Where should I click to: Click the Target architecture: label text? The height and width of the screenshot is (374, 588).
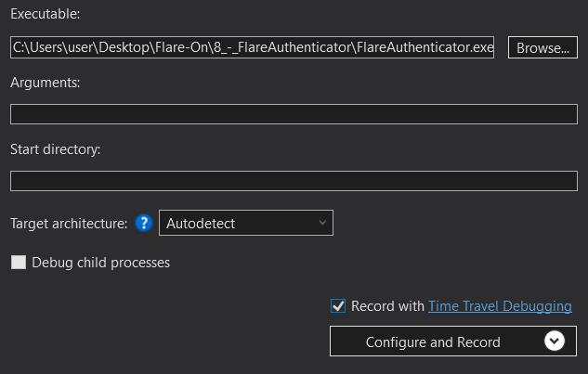[68, 223]
